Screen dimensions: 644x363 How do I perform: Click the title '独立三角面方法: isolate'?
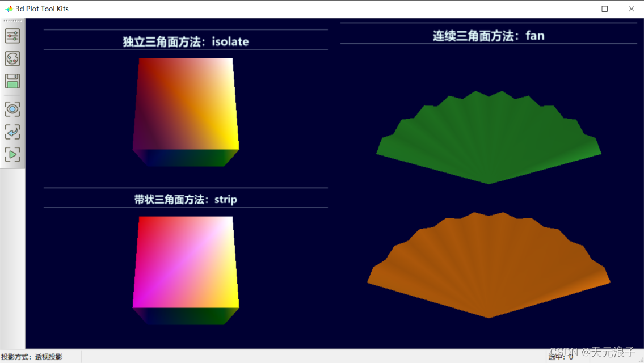(186, 41)
